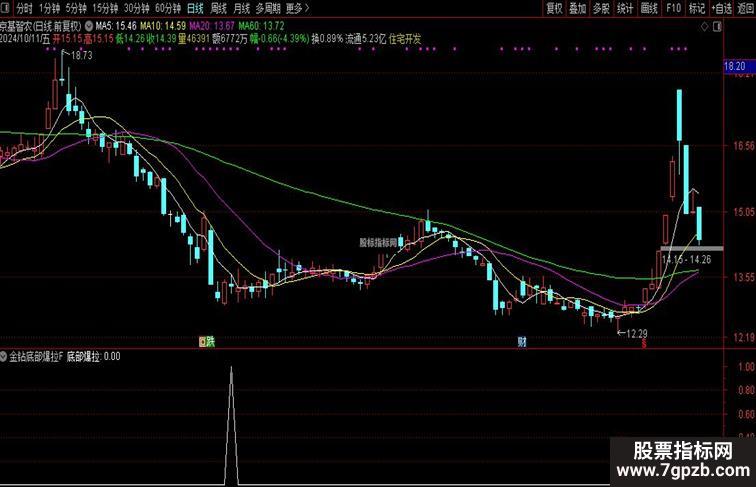Select the 15分钟 period tab
The height and width of the screenshot is (487, 756).
point(105,8)
